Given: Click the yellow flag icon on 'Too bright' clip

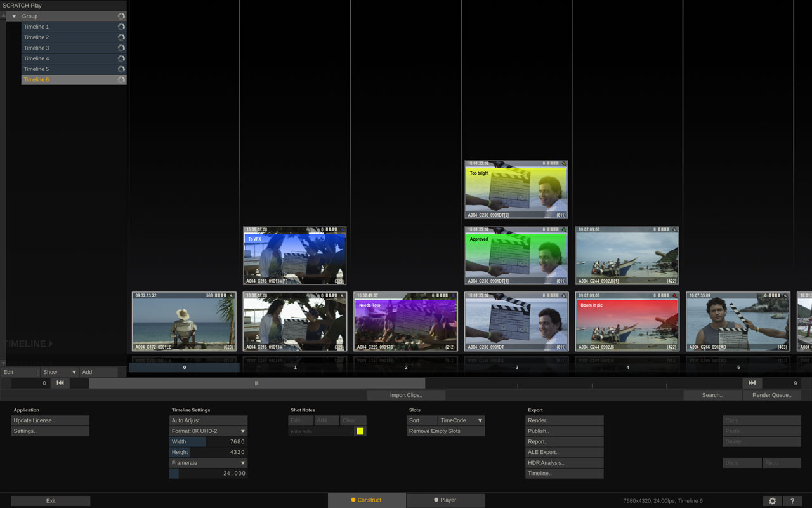Looking at the screenshot, I should coord(563,164).
